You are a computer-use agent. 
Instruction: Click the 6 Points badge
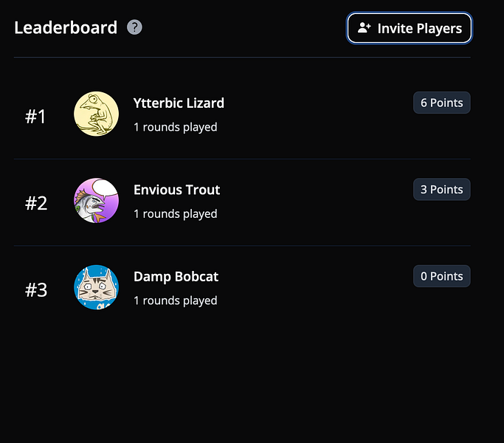pos(441,103)
